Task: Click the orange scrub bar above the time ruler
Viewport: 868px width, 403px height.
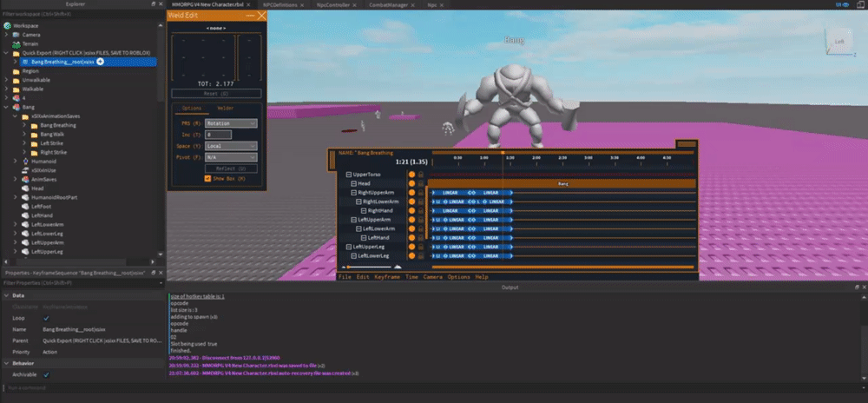Action: coord(562,152)
